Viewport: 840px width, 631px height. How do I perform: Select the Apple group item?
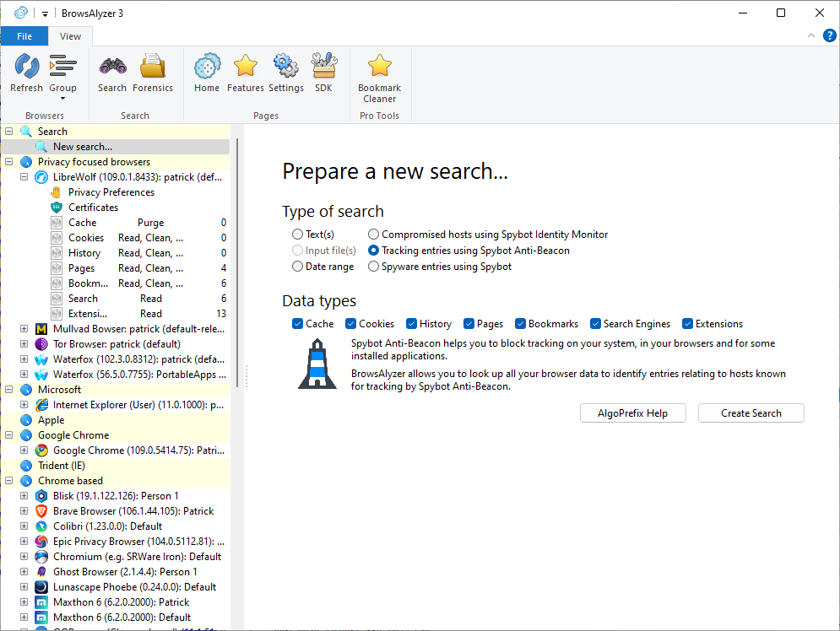[51, 420]
